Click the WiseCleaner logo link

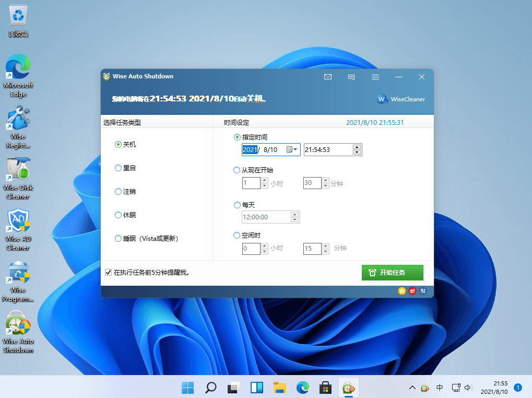point(400,99)
